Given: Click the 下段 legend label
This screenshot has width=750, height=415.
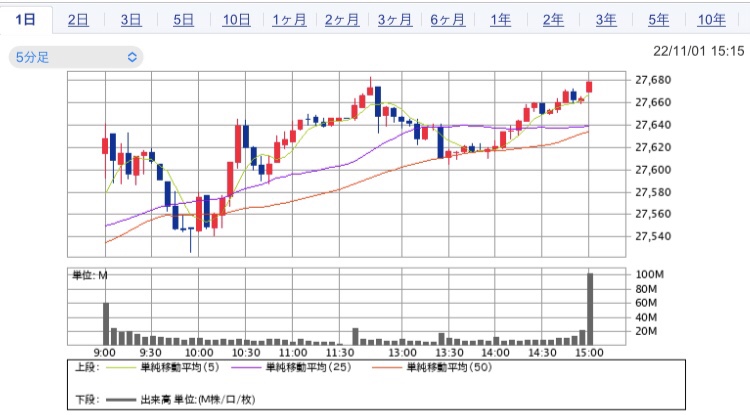Looking at the screenshot, I should click(x=87, y=399).
